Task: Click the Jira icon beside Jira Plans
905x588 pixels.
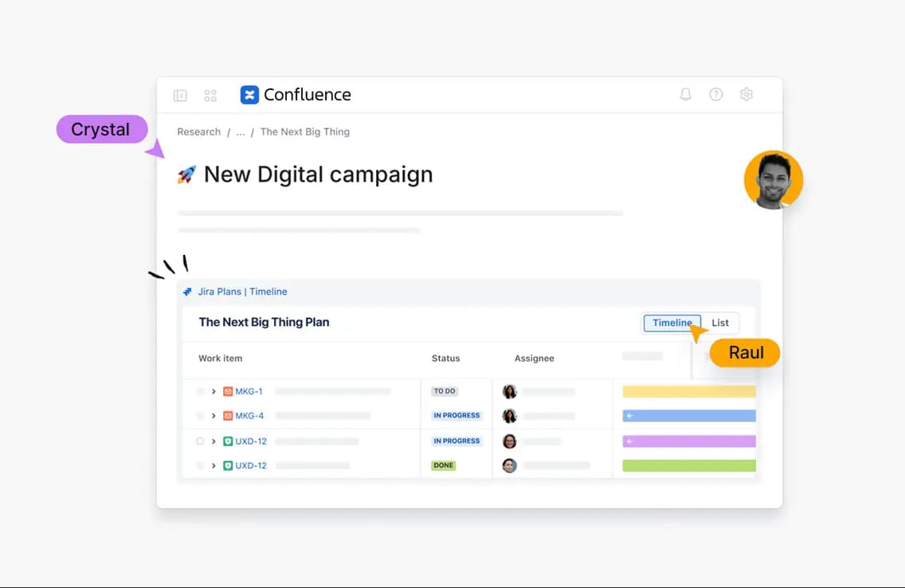Action: pos(187,292)
